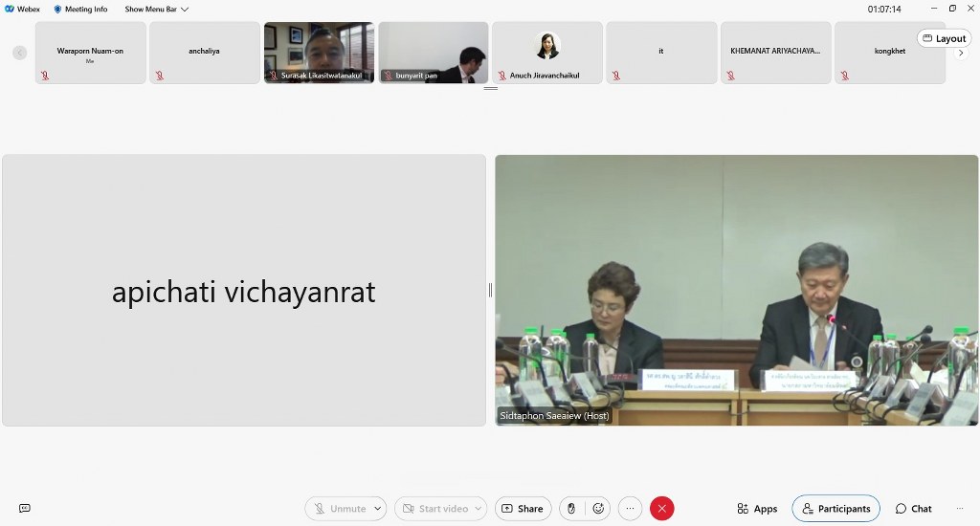Open Meeting Info

click(80, 10)
